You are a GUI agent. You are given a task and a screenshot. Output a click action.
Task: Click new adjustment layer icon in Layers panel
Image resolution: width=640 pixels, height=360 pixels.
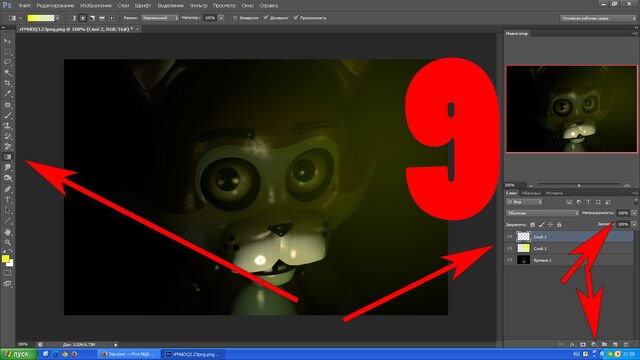point(594,345)
